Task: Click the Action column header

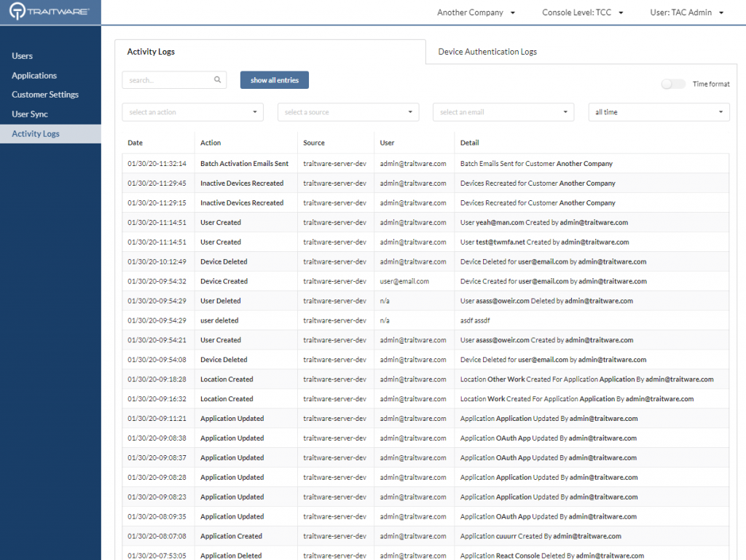Action: pos(211,143)
